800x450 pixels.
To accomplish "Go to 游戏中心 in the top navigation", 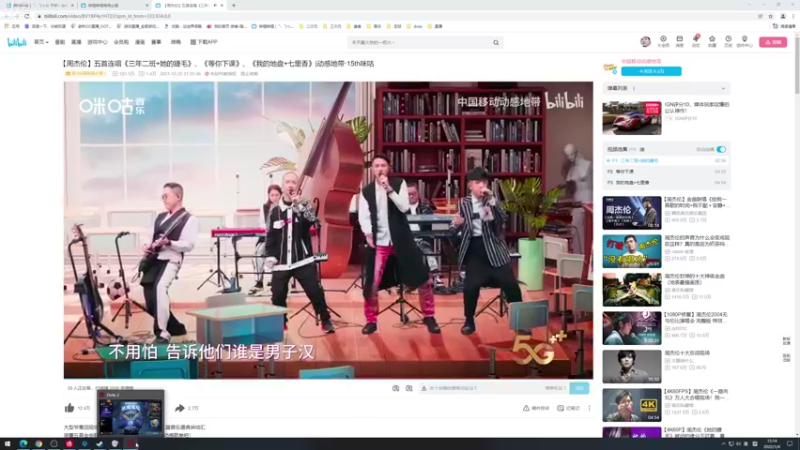I will pyautogui.click(x=97, y=42).
